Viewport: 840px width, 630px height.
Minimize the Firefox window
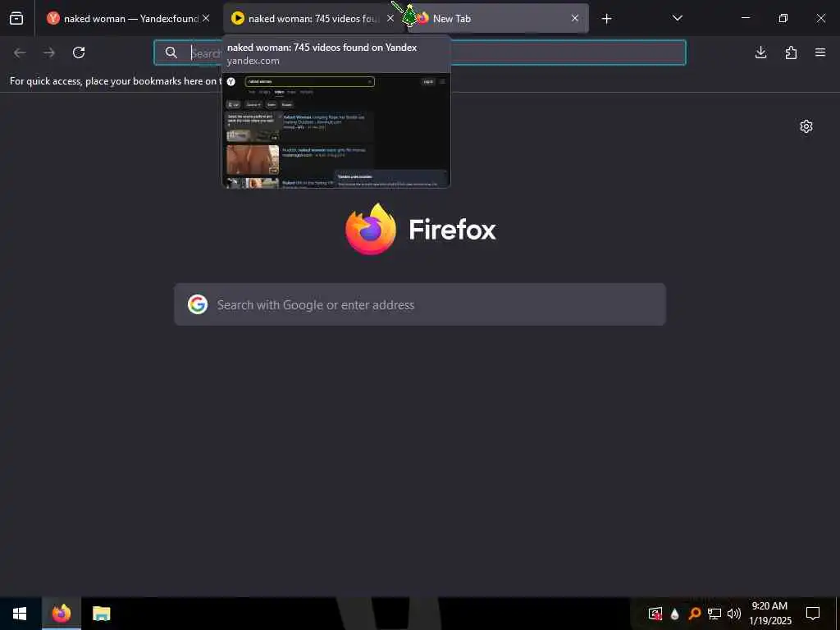pos(745,18)
